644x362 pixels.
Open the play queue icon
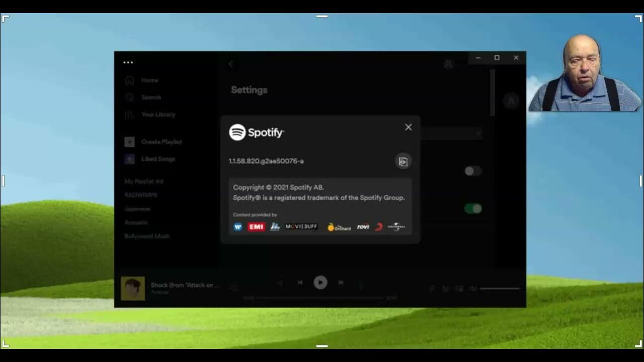coord(446,289)
